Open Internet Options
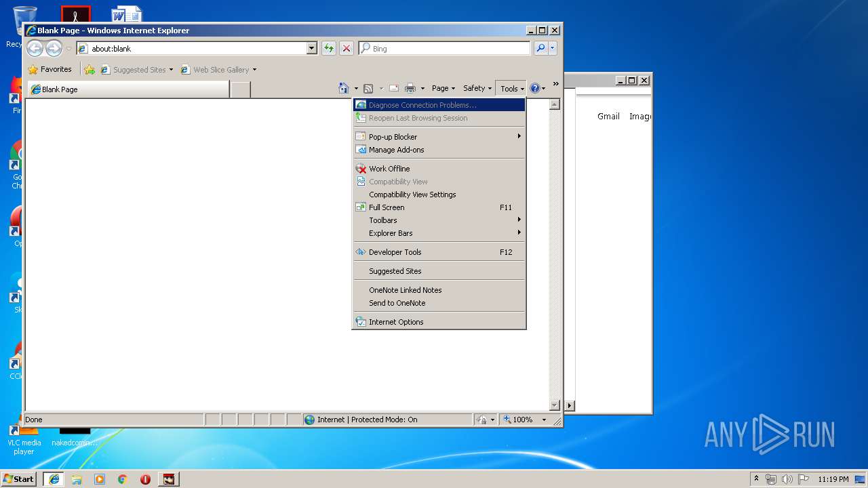 tap(439, 322)
